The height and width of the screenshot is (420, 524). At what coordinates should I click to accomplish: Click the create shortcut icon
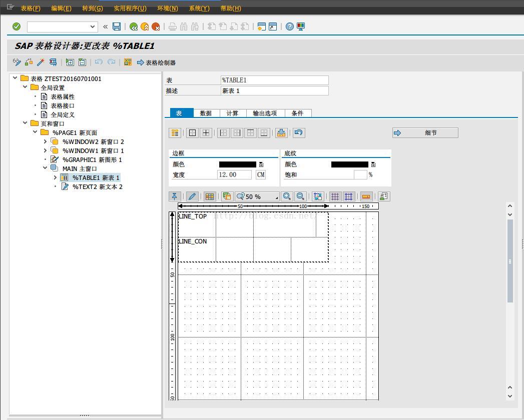[273, 26]
